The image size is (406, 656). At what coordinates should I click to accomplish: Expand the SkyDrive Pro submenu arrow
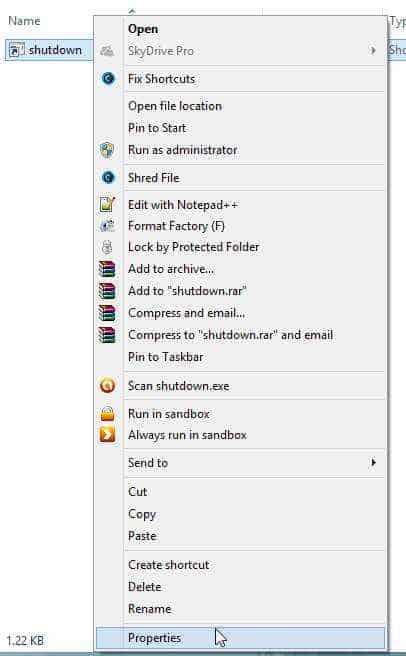373,51
